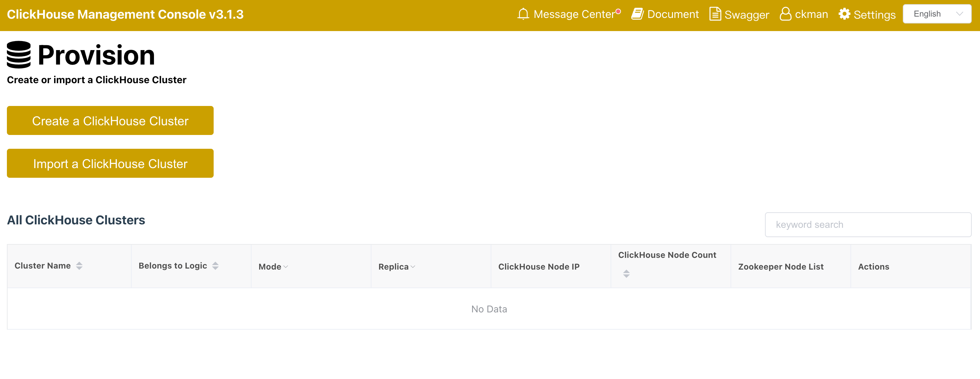Screen dimensions: 980x379
Task: Focus the keyword search field
Action: coord(867,225)
